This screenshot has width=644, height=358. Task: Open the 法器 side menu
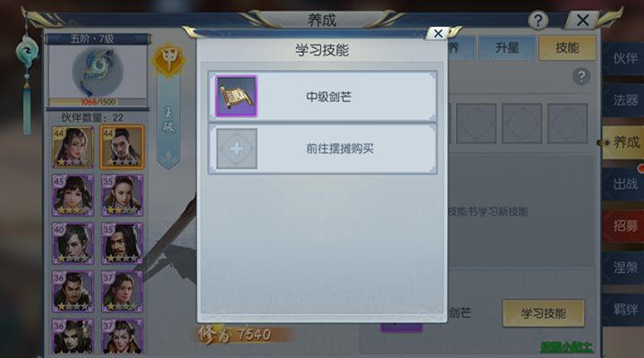(624, 100)
